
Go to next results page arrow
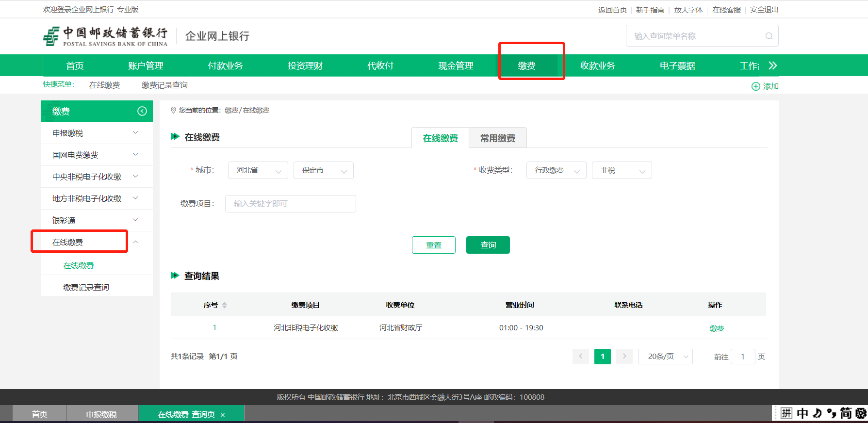coord(624,357)
